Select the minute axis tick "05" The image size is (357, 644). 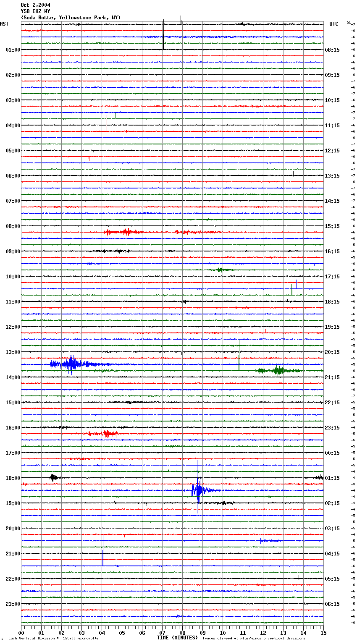[122, 633]
